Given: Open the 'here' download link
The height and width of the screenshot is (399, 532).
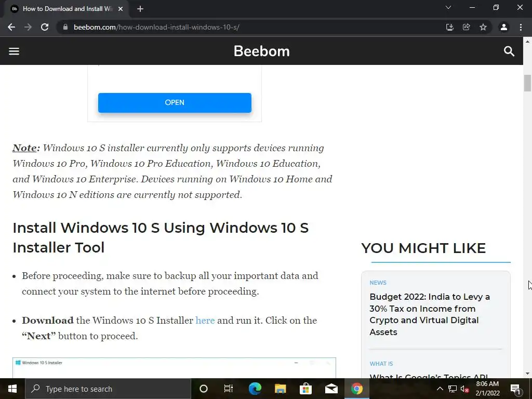Looking at the screenshot, I should coord(205,320).
